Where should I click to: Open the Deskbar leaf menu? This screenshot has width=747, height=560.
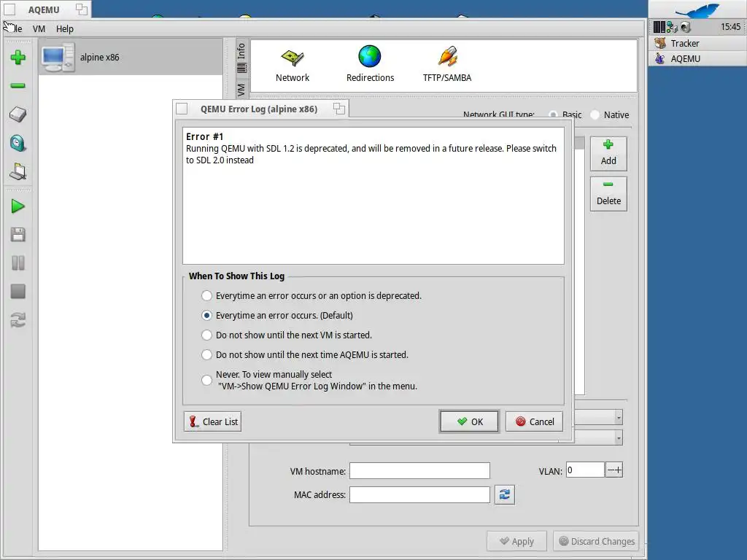697,9
